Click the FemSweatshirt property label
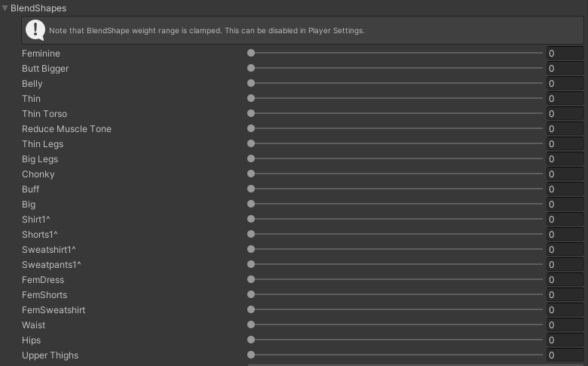Screen dimensions: 588x366 [54, 310]
